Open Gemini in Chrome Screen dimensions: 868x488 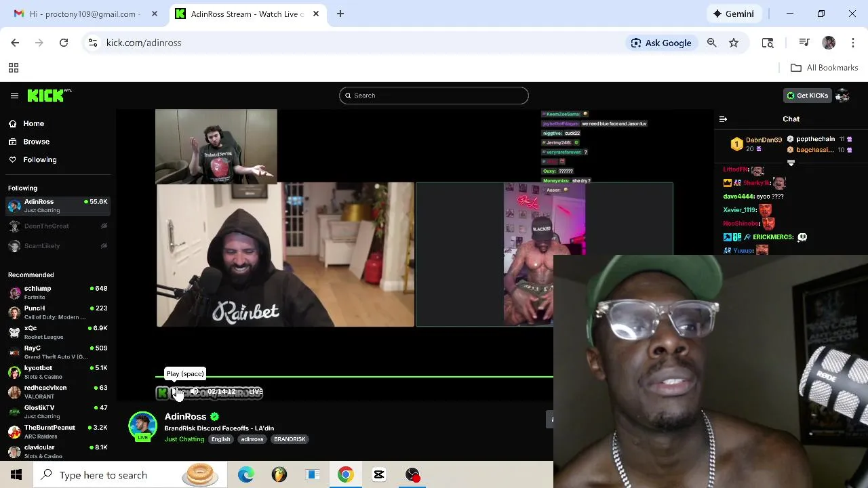pos(733,14)
